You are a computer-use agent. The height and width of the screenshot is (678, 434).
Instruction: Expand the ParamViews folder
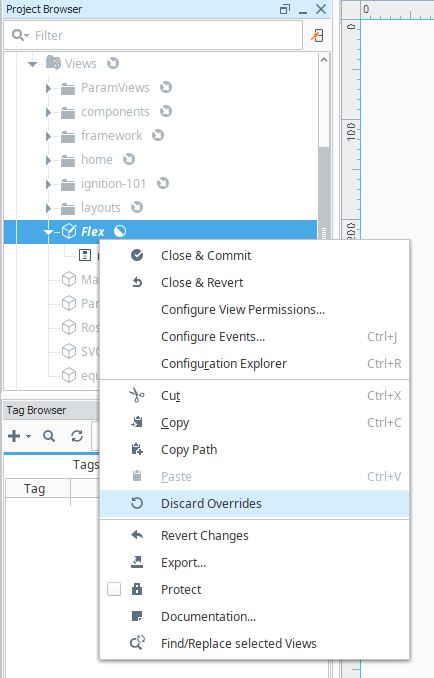(x=48, y=88)
